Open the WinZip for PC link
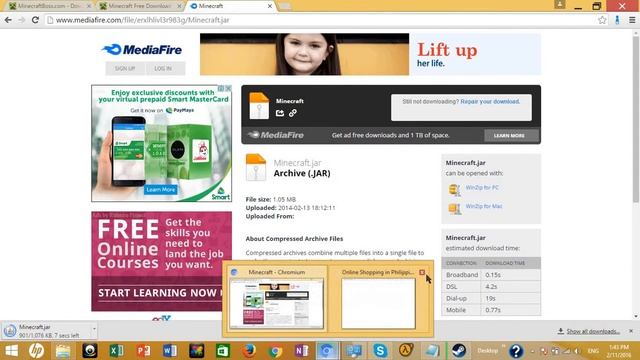 (482, 188)
